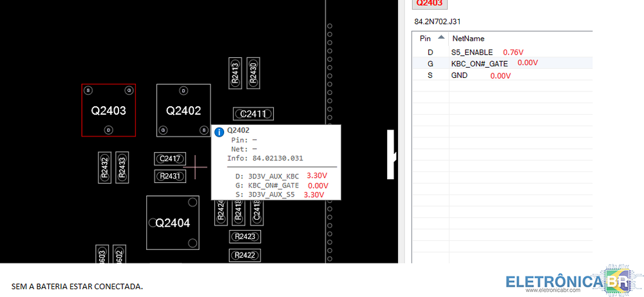Click the Q2402 component on the board
Image resolution: width=644 pixels, height=297 pixels.
coord(184,110)
